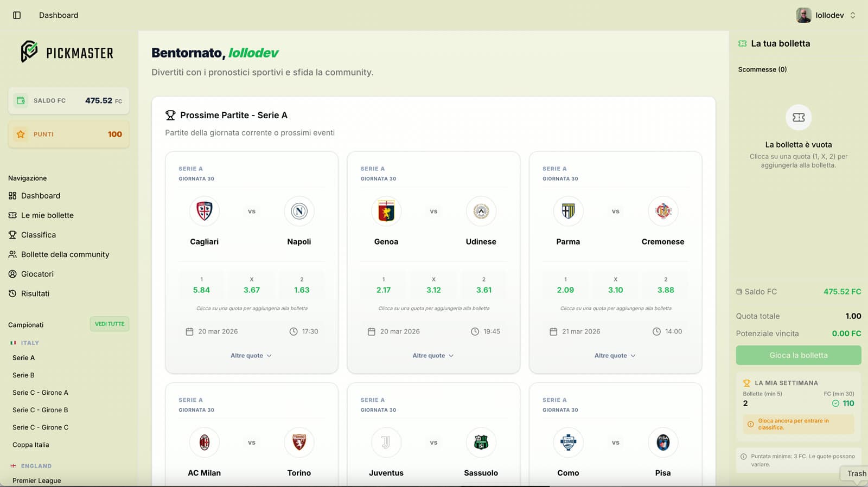868x487 pixels.
Task: Expand Altre quote for Cagliari vs Napoli
Action: click(251, 356)
